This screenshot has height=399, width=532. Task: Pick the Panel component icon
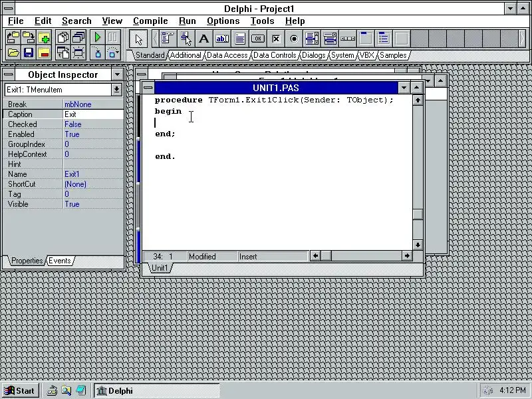(402, 39)
